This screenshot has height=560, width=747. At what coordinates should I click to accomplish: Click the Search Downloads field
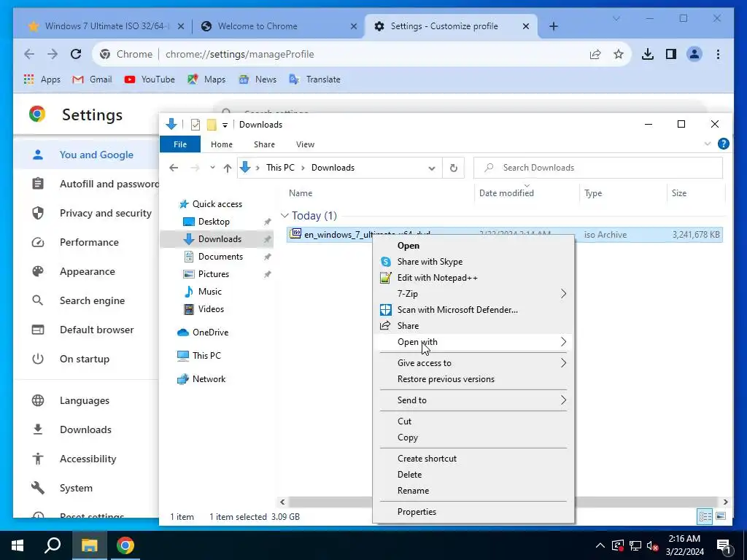pos(598,168)
